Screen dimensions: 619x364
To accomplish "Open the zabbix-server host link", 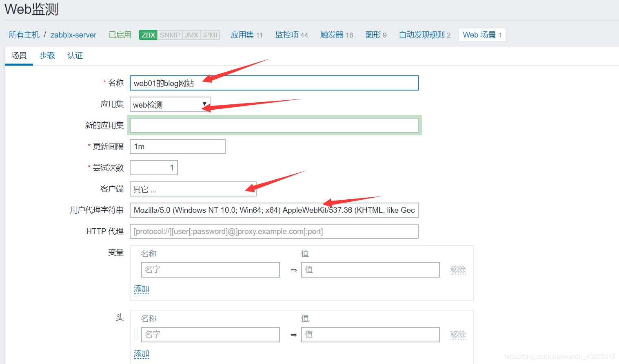I will (x=73, y=35).
